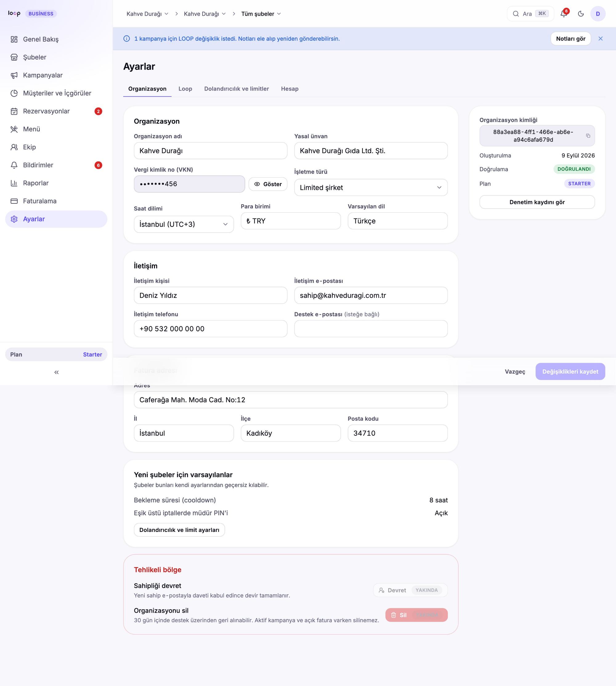Click the İletişim e-postası field
The image size is (616, 686).
[371, 295]
